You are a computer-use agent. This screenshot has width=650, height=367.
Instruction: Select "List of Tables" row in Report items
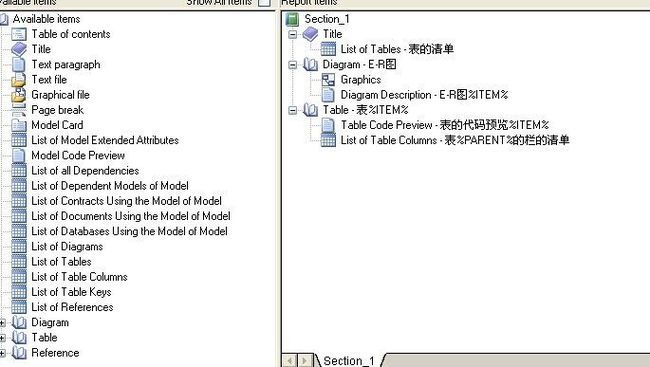pyautogui.click(x=397, y=49)
